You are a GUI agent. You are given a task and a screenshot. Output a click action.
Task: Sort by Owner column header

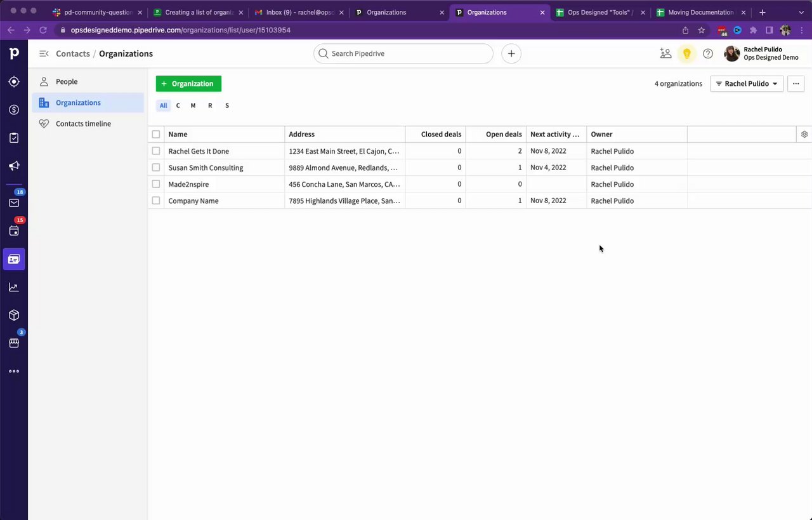point(637,135)
